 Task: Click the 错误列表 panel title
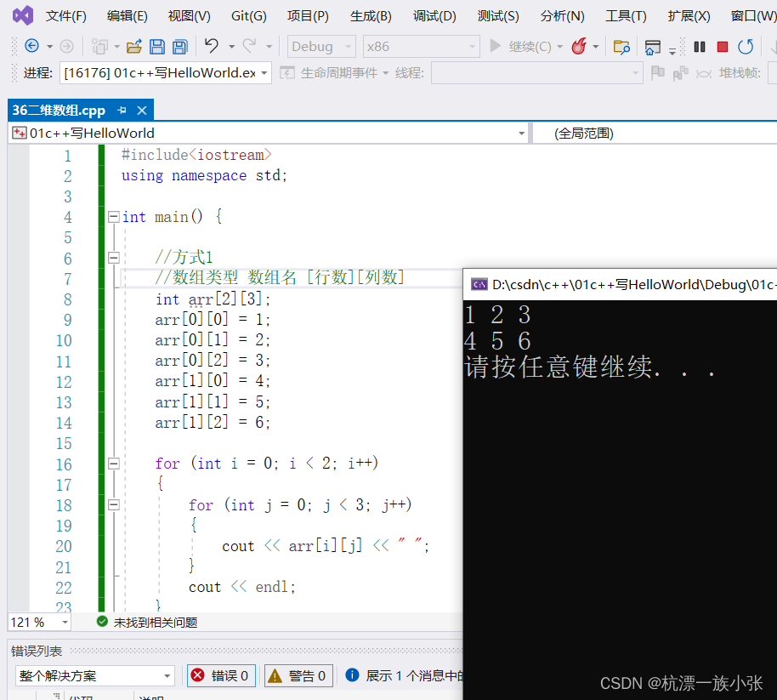click(37, 651)
